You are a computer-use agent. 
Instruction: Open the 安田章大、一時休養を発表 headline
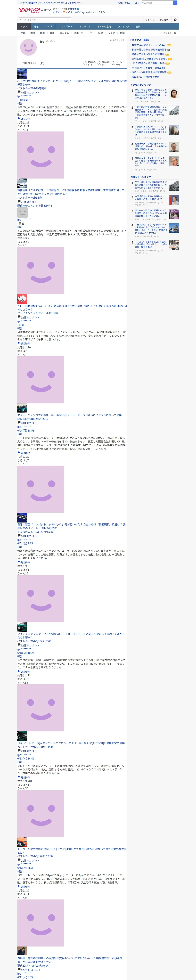[x=145, y=77]
